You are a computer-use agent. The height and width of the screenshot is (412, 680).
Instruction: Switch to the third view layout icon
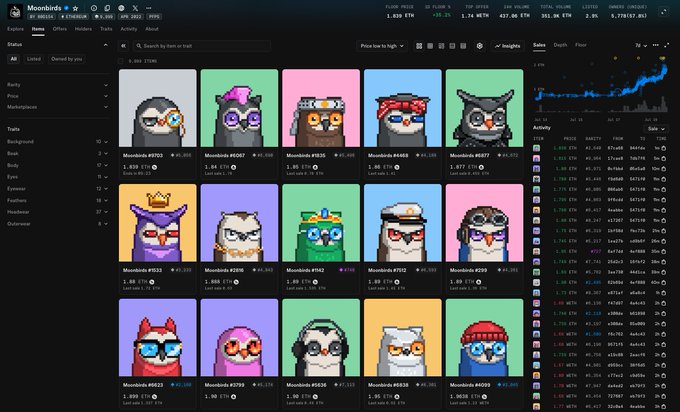pos(441,46)
